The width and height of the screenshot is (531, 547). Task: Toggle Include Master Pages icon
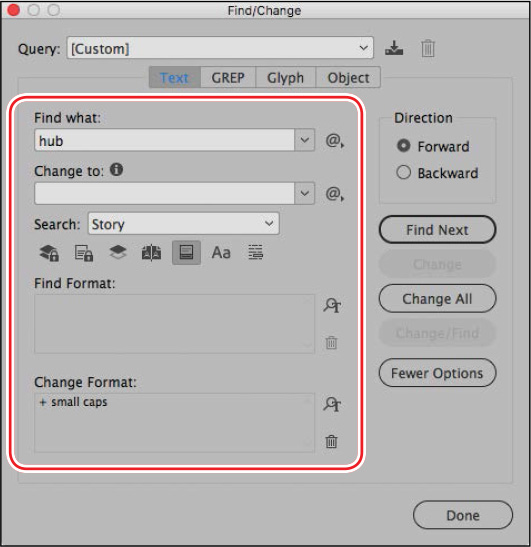[x=151, y=253]
